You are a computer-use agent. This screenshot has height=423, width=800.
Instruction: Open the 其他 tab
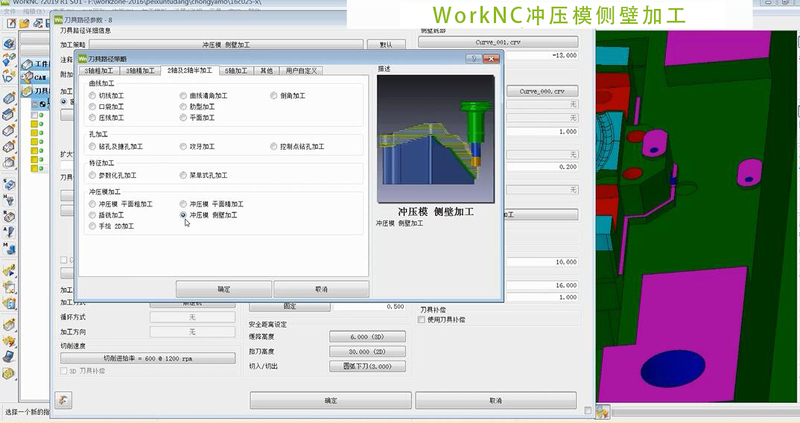pos(266,70)
